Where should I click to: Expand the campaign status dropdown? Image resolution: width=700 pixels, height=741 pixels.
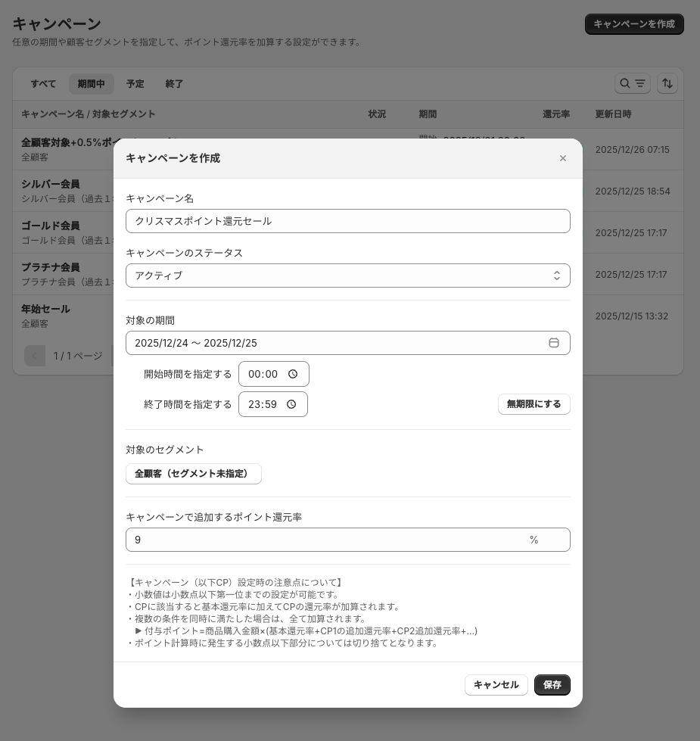pyautogui.click(x=347, y=276)
